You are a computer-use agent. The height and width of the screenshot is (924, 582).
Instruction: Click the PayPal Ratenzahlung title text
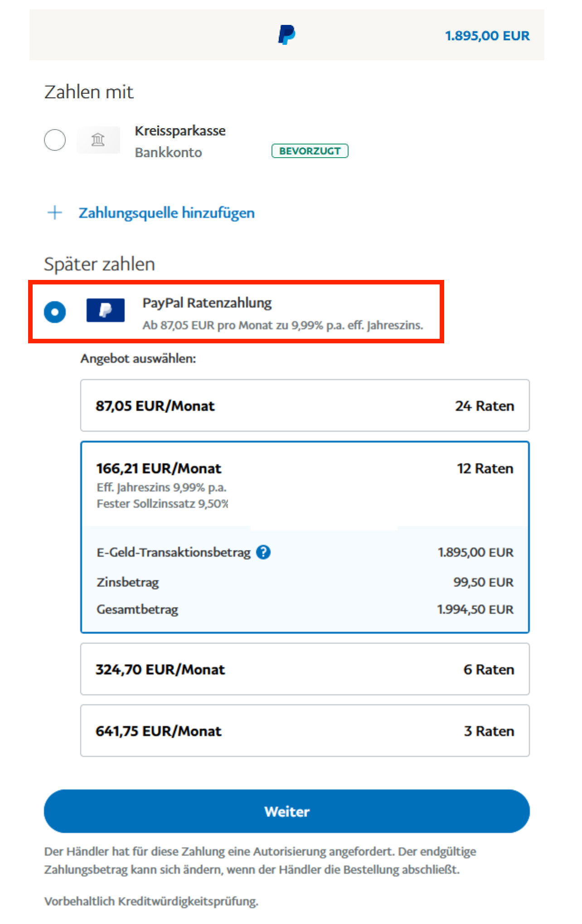pyautogui.click(x=207, y=303)
